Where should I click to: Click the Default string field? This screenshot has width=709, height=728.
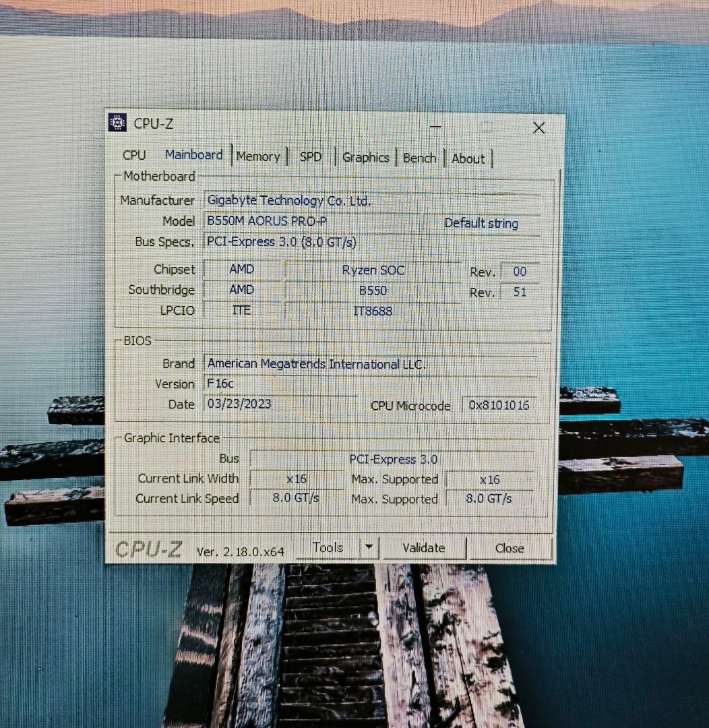point(481,223)
